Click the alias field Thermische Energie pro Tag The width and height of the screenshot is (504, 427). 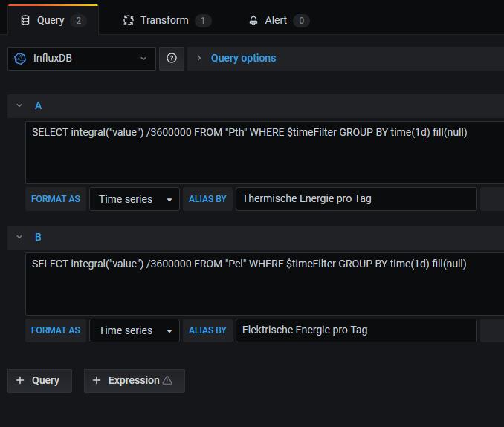coord(356,199)
